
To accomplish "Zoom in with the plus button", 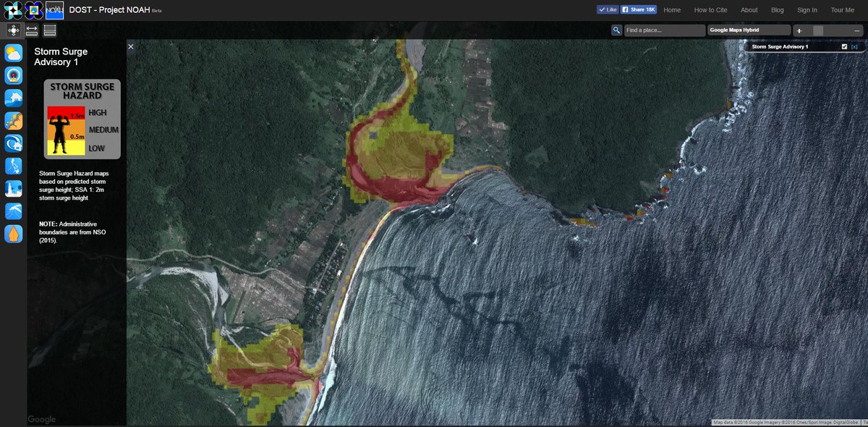I will [x=799, y=31].
